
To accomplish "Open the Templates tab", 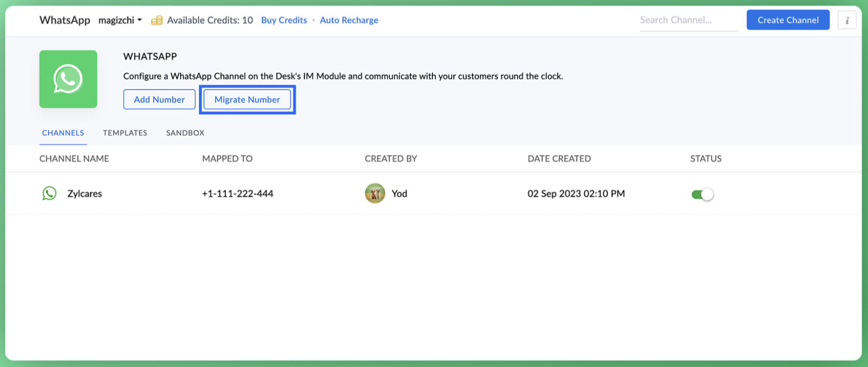I will coord(125,133).
